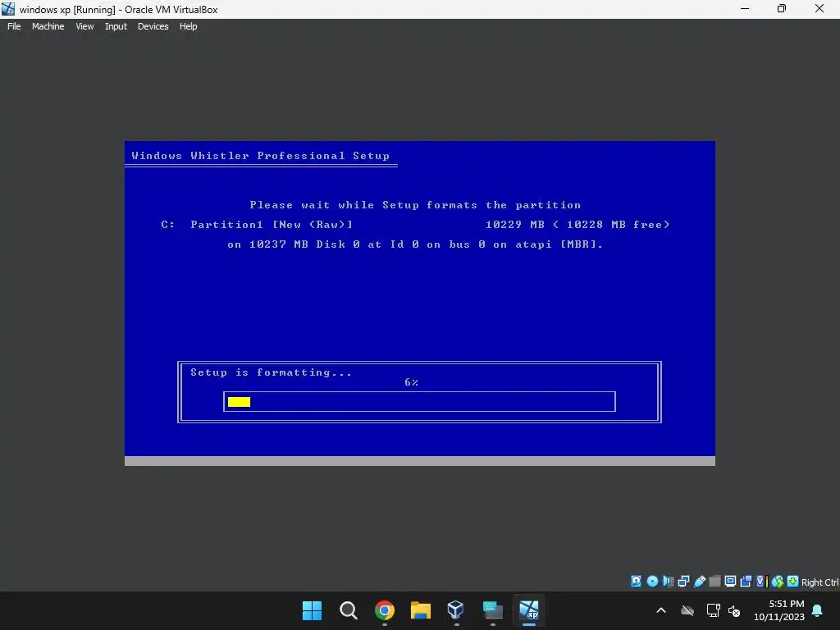Click the '10229 MB' partition size text

coord(515,225)
